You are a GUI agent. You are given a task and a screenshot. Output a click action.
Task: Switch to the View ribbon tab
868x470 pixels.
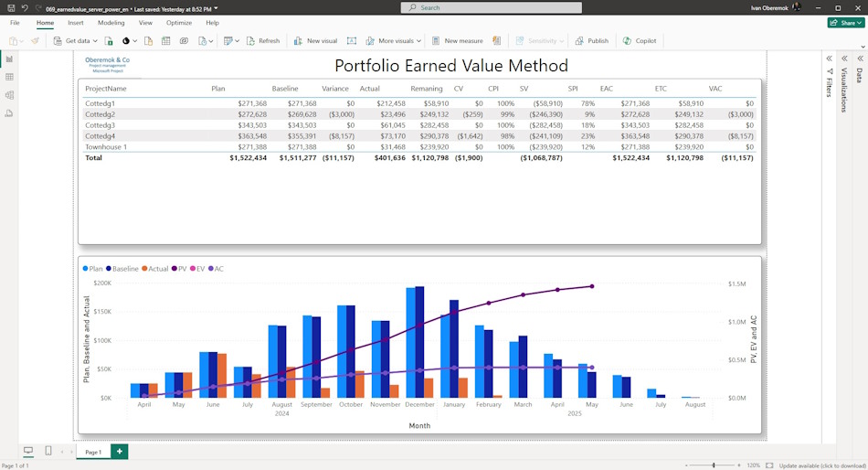tap(145, 23)
